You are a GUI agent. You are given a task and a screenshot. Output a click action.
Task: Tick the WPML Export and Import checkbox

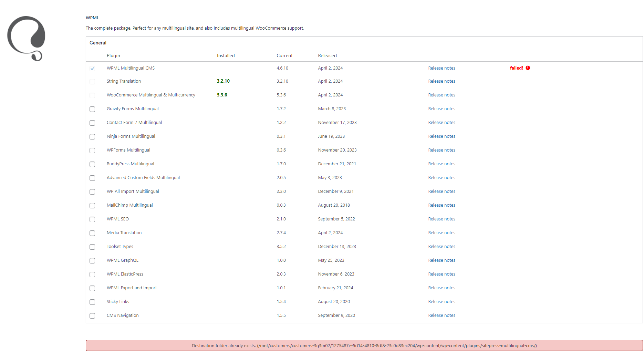tap(92, 288)
